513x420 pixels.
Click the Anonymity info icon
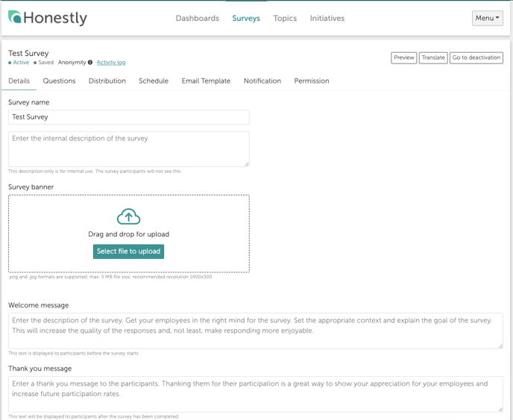coord(90,62)
